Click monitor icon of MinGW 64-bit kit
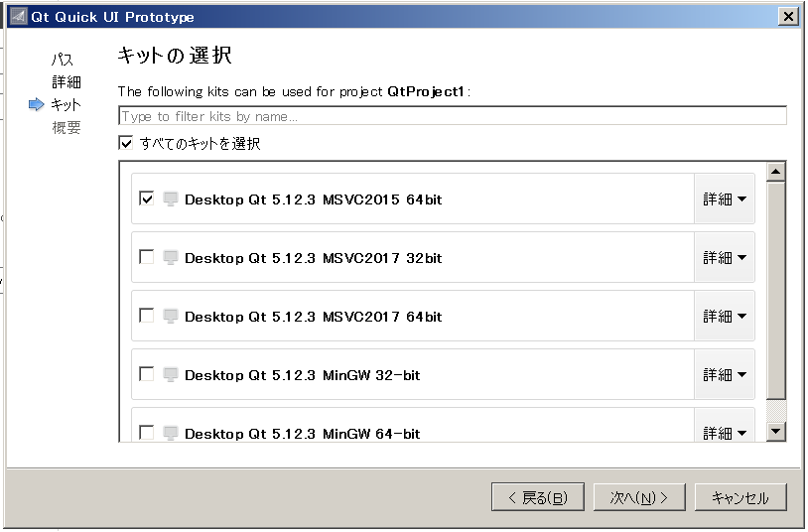The width and height of the screenshot is (808, 532). (x=170, y=433)
